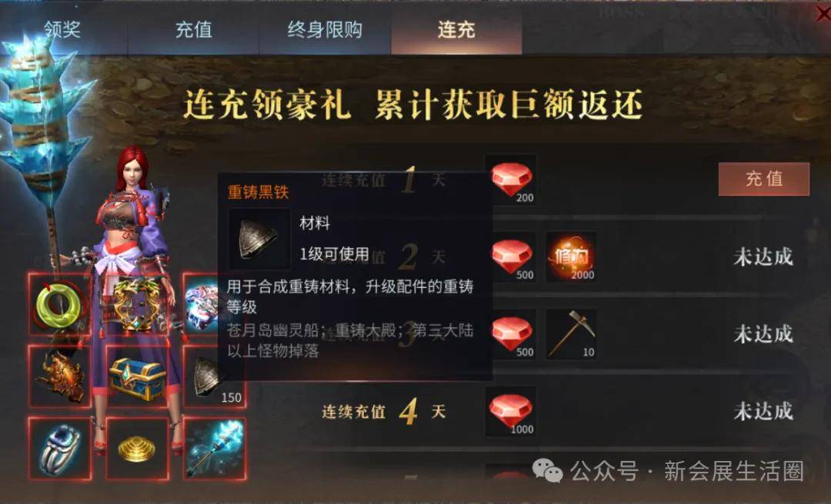The width and height of the screenshot is (831, 504).
Task: Close the panel with red X
Action: pos(823,15)
